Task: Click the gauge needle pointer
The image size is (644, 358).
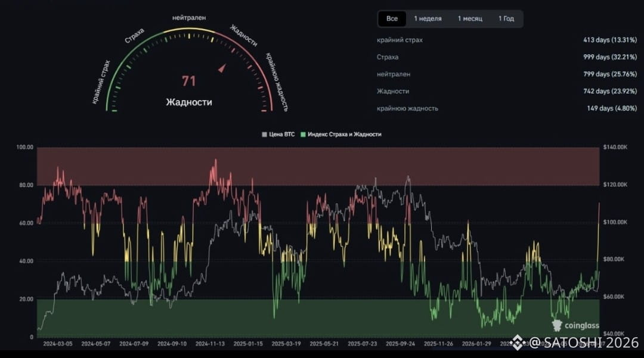Action: coord(222,68)
